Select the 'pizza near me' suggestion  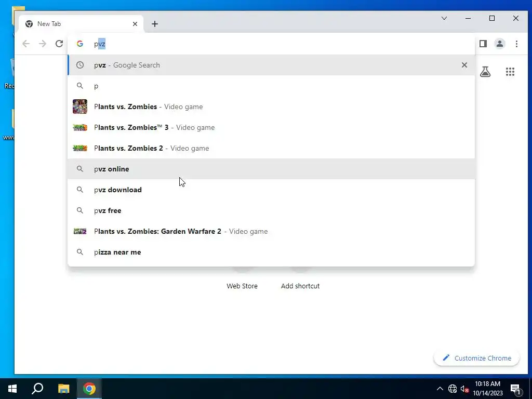(x=271, y=252)
